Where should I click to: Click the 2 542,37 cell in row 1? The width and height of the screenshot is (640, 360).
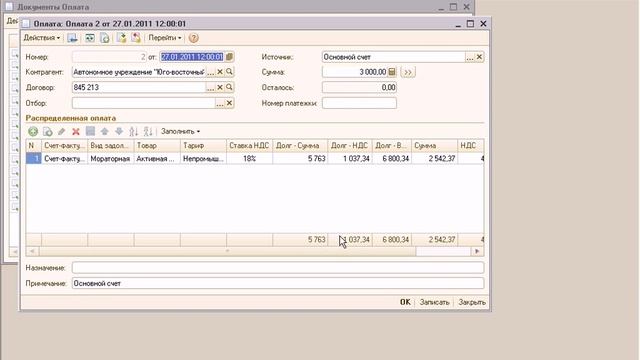(x=434, y=158)
